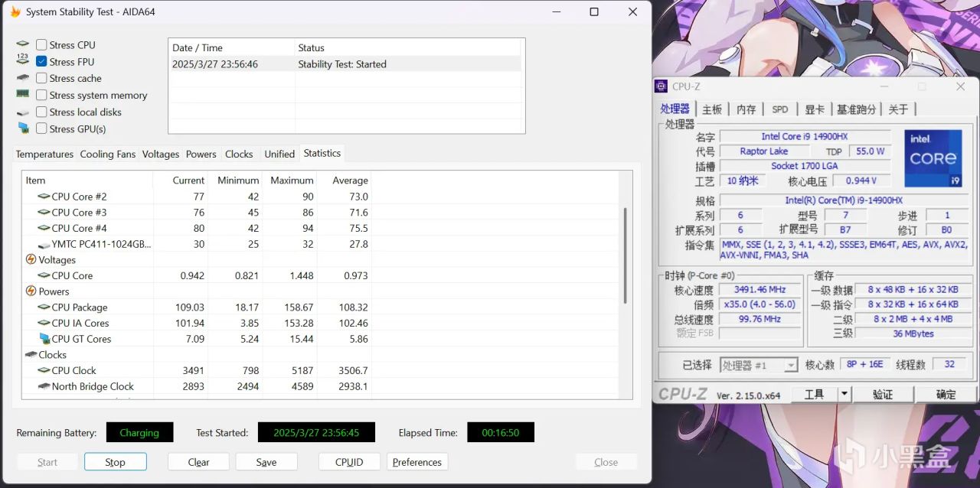Enable the Stress CPU checkbox
This screenshot has height=488, width=980.
pos(41,45)
